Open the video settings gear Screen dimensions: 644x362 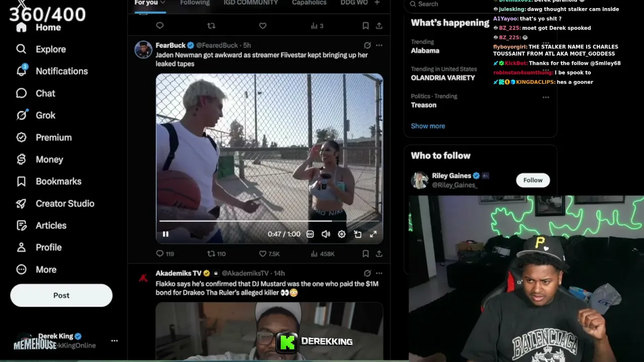[x=342, y=234]
